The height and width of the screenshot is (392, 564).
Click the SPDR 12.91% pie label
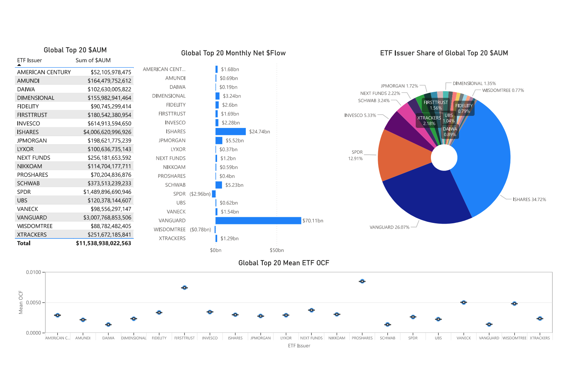point(356,155)
